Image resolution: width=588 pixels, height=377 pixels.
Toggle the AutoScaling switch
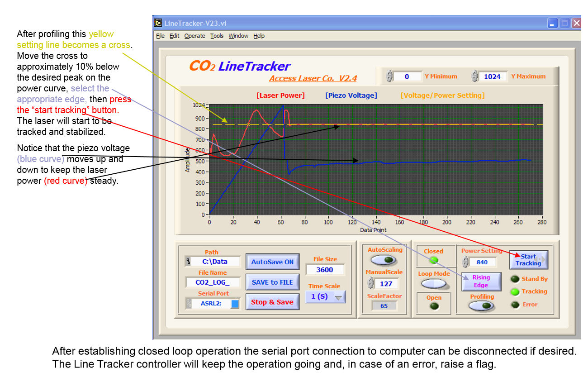[384, 259]
